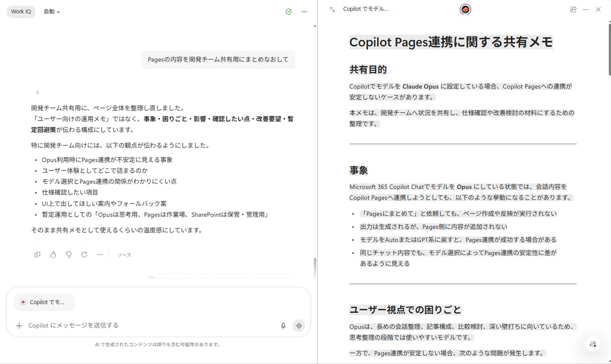
Task: Give the response a thumbs down
Action: pos(69,255)
